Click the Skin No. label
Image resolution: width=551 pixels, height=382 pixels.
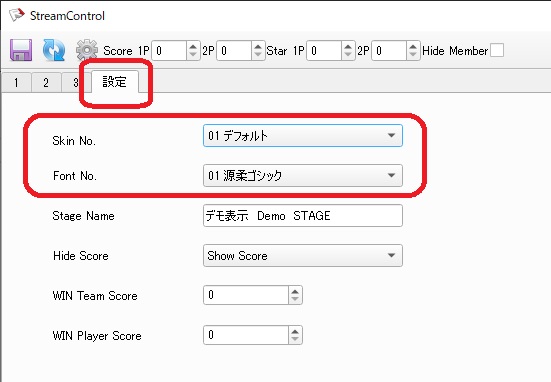tap(74, 141)
